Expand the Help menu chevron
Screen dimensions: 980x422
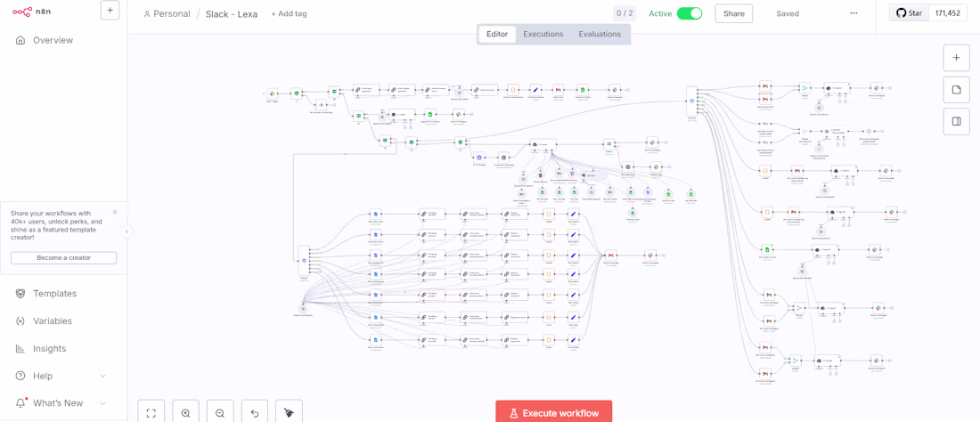point(103,376)
